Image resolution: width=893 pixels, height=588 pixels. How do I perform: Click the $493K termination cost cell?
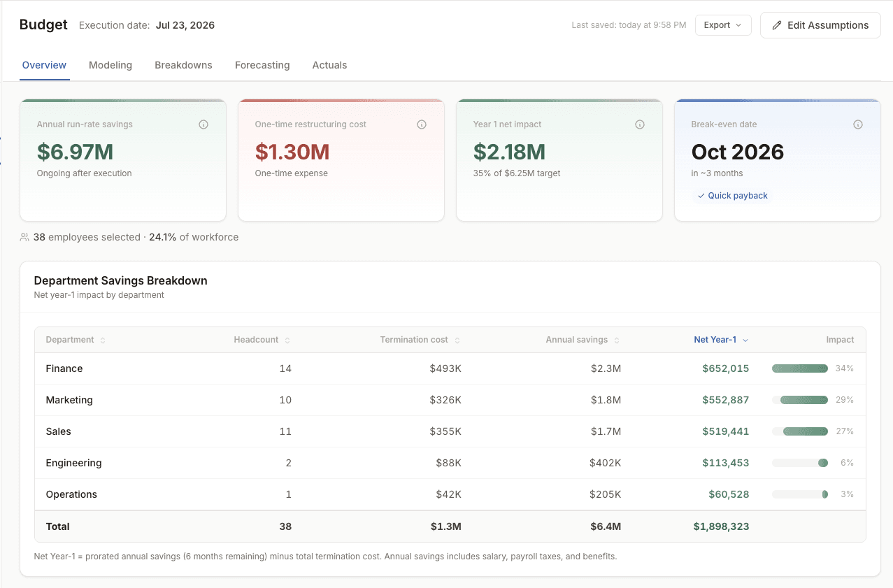point(445,368)
